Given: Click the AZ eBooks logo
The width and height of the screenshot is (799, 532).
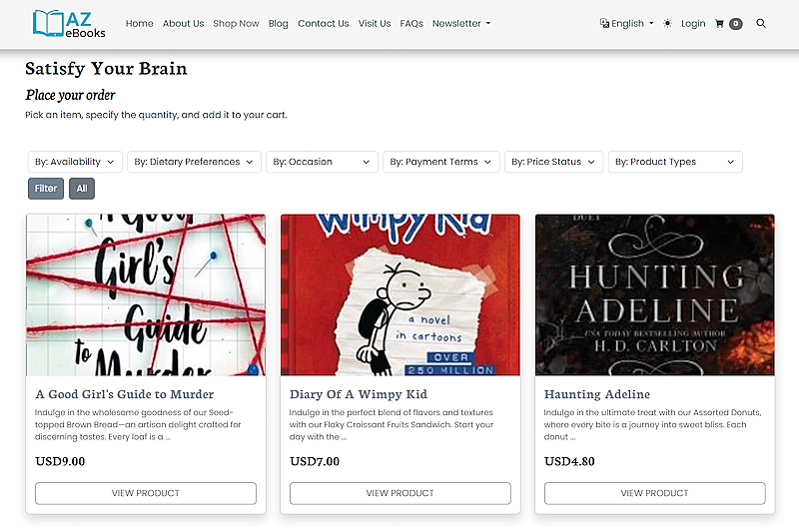Looking at the screenshot, I should pos(68,23).
